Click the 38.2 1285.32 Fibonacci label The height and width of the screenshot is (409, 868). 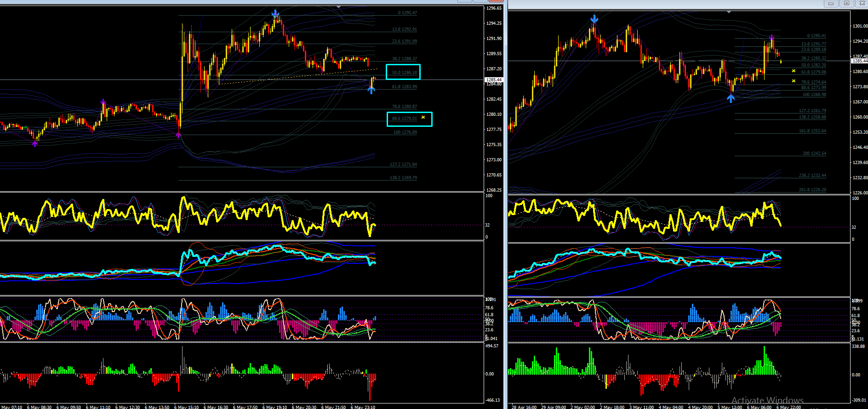coord(814,58)
